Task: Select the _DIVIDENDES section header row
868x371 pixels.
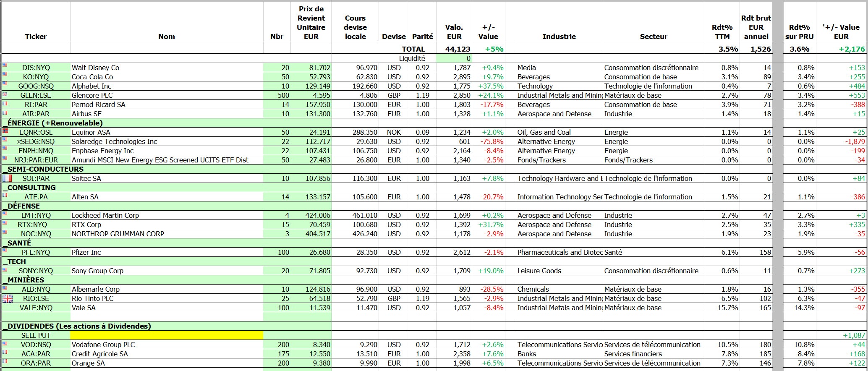Action: 167,326
